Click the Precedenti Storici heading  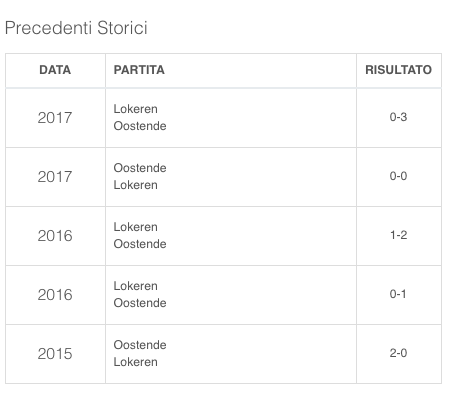click(76, 28)
